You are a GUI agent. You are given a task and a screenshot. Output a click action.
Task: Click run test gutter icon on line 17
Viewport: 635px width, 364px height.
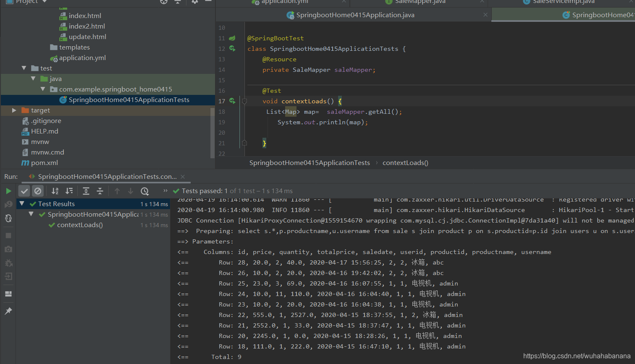(x=232, y=101)
